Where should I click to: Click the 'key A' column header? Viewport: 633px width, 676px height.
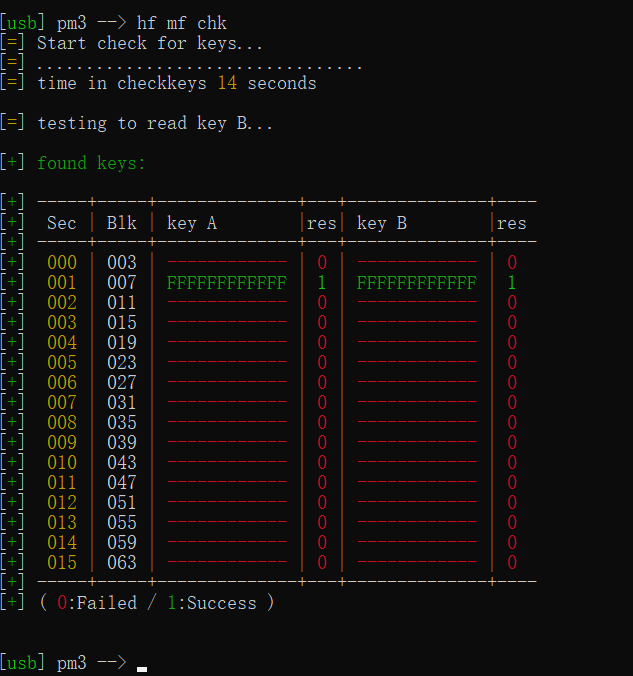(x=191, y=223)
